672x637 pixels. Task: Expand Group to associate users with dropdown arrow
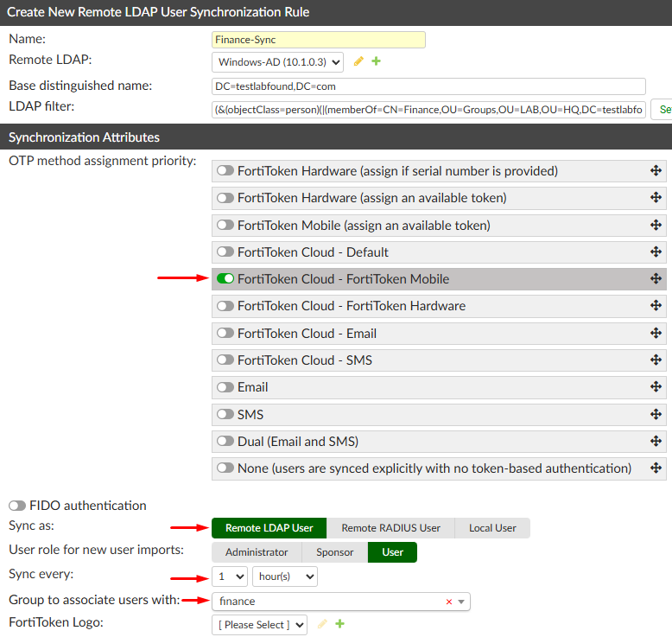click(x=461, y=602)
